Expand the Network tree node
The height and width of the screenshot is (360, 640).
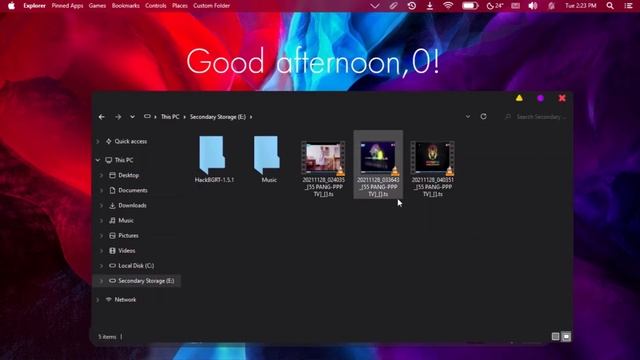tap(98, 300)
